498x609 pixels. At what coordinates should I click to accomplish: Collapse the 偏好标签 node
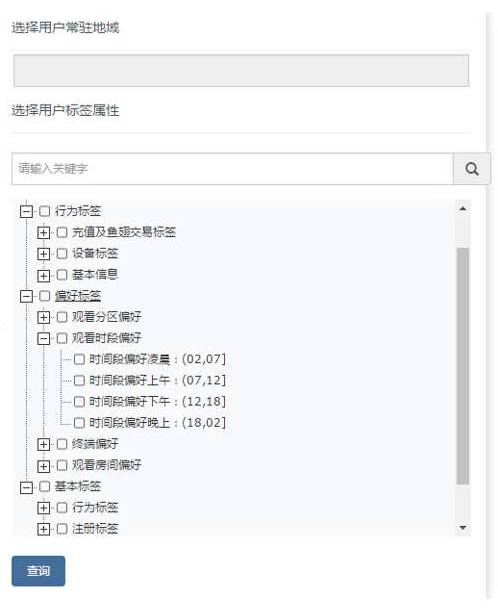tap(26, 296)
